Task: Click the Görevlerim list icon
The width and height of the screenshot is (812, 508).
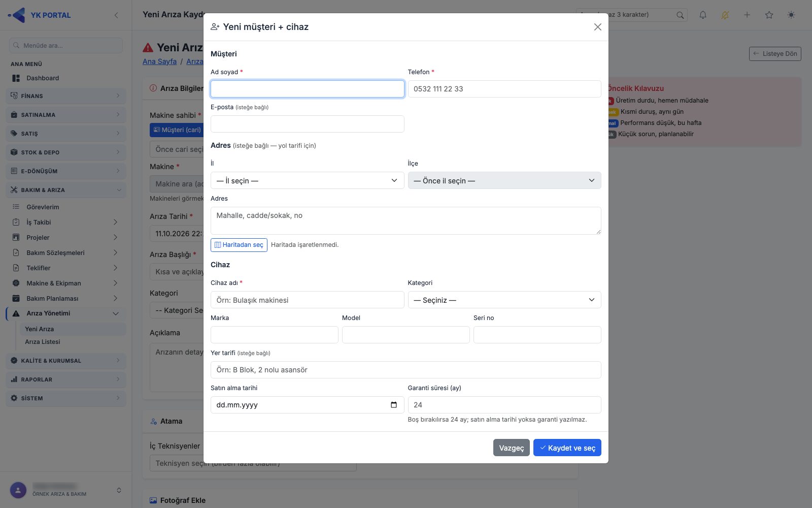Action: [x=16, y=207]
